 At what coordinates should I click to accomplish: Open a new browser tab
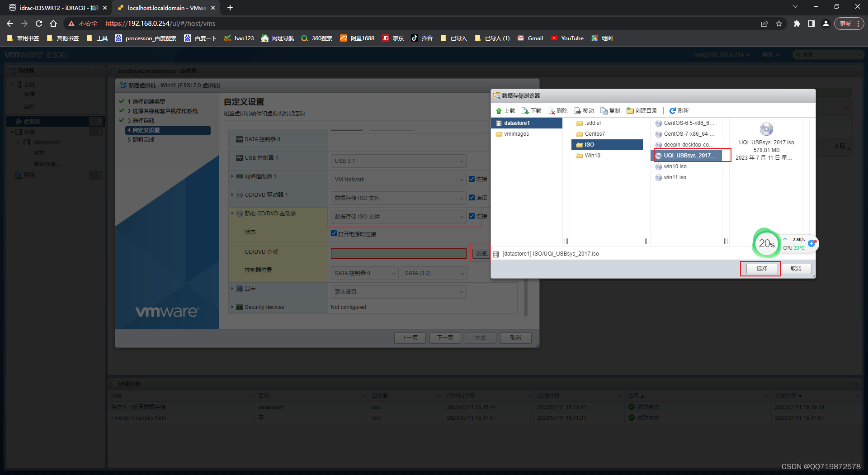pos(230,8)
